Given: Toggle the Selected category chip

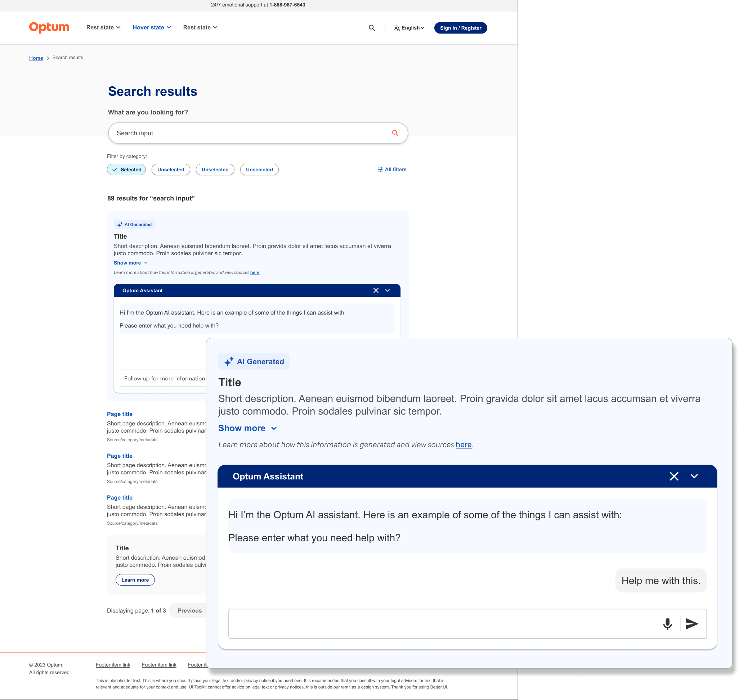Looking at the screenshot, I should point(126,170).
